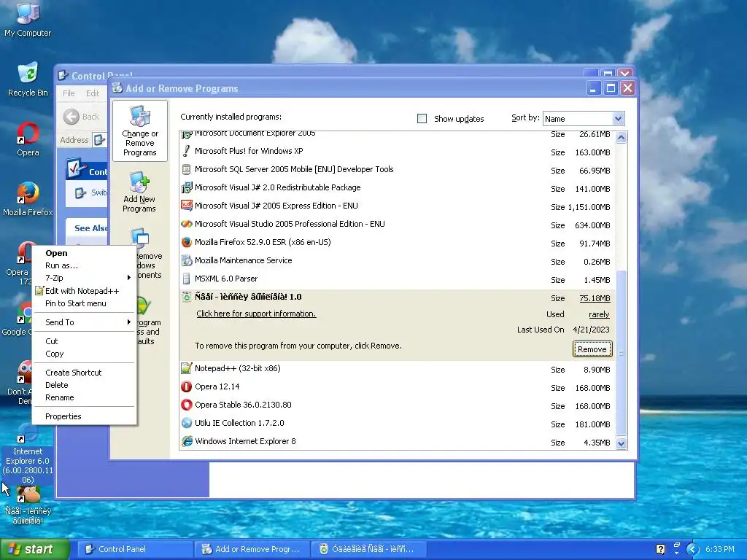Choose Delete from the context menu
This screenshot has height=560, width=747.
pos(85,385)
